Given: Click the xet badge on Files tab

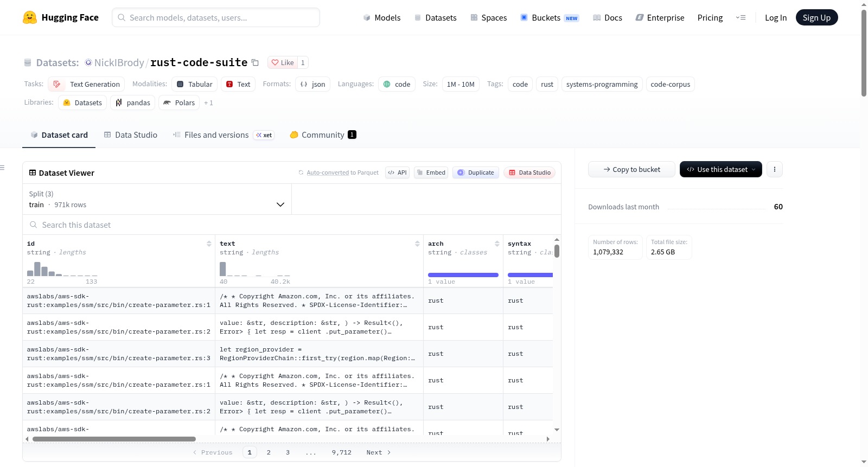Looking at the screenshot, I should 264,135.
